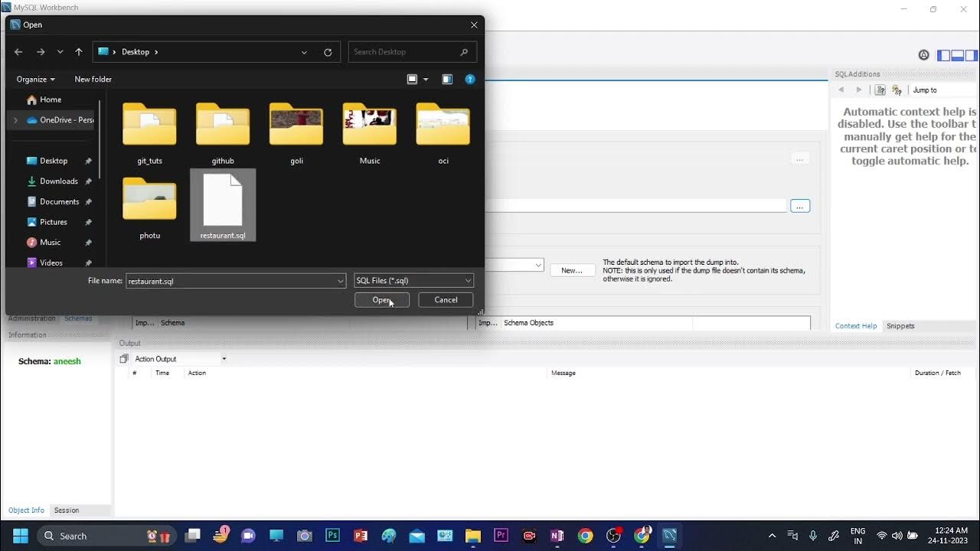Viewport: 980px width, 551px height.
Task: Go to previous help topic
Action: click(x=841, y=90)
